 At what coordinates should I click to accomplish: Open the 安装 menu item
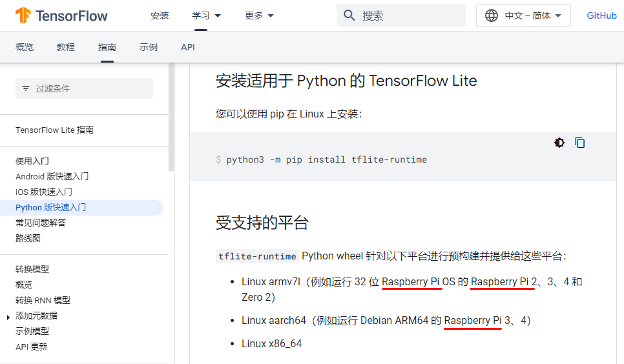[160, 15]
